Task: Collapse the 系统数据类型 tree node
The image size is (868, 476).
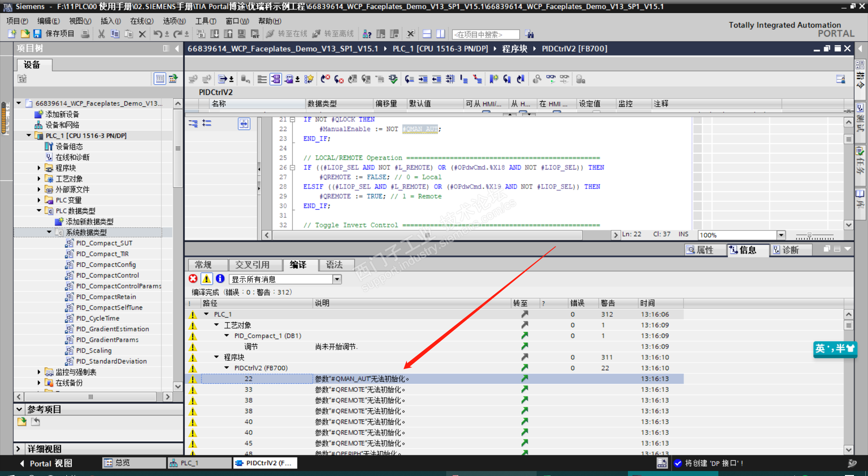Action: 49,232
